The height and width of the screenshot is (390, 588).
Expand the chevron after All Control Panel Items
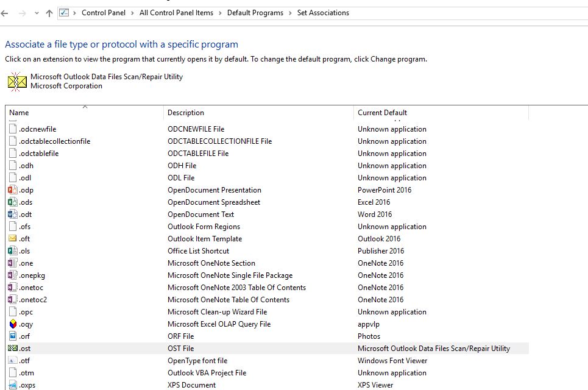pos(220,13)
